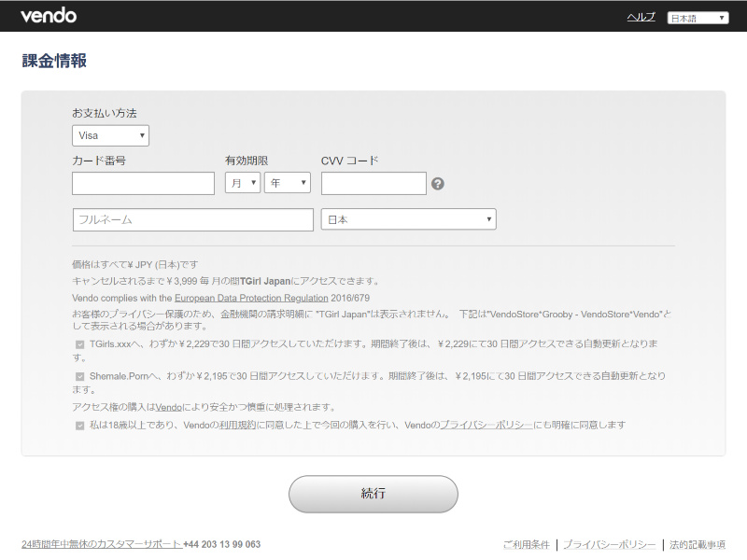Click the ヘルプ help link

pos(641,18)
